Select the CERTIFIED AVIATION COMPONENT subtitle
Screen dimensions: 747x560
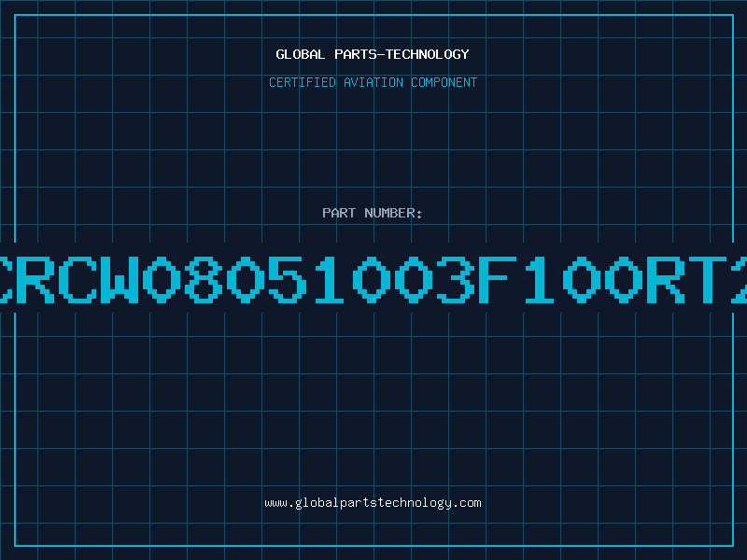373,82
